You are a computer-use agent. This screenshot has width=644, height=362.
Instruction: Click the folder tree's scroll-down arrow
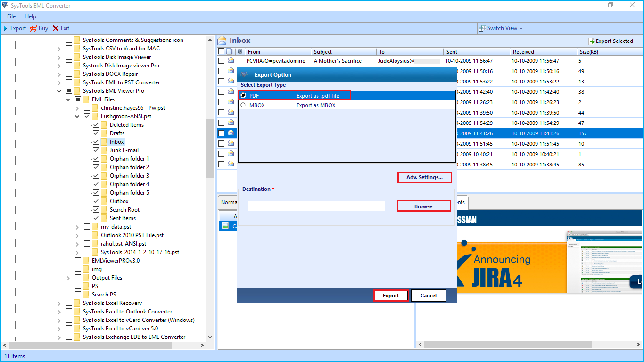210,337
